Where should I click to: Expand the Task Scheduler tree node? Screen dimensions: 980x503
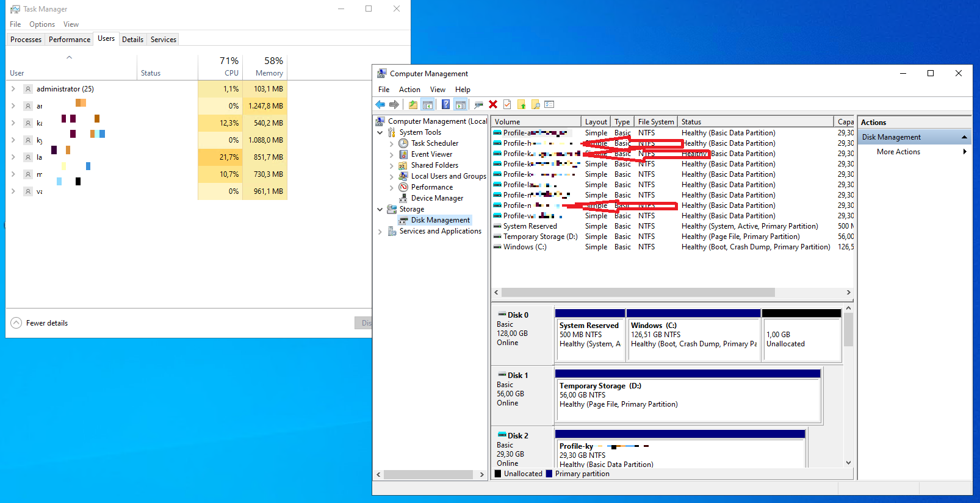pyautogui.click(x=392, y=143)
